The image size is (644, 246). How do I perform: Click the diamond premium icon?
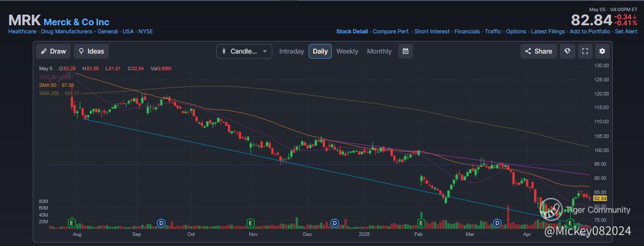[567, 52]
